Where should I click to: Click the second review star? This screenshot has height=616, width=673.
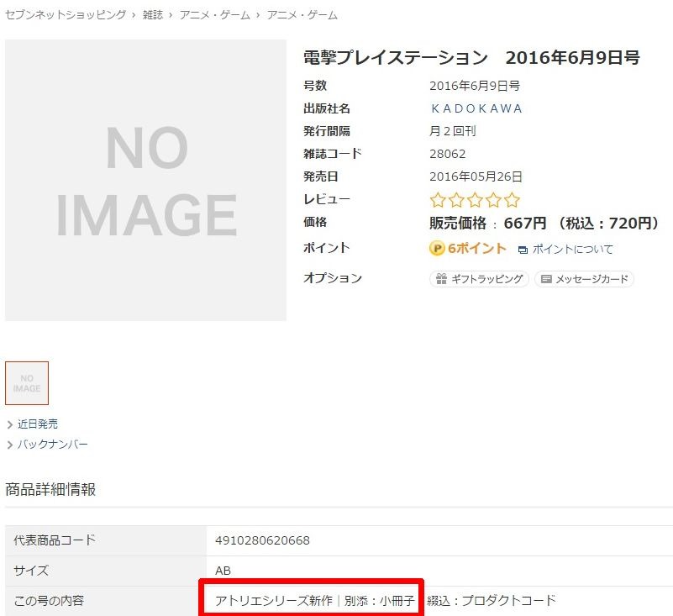click(456, 200)
